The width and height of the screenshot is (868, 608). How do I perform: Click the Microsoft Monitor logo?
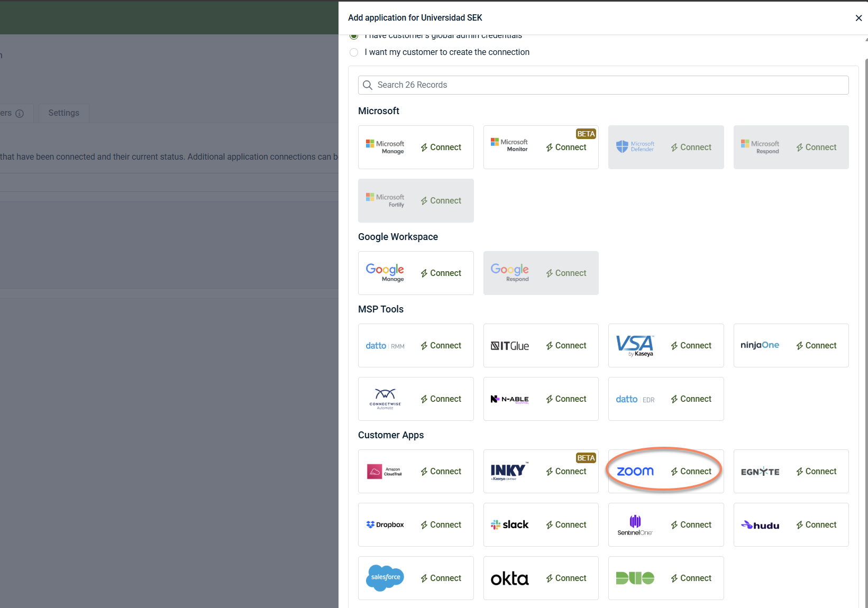[509, 145]
